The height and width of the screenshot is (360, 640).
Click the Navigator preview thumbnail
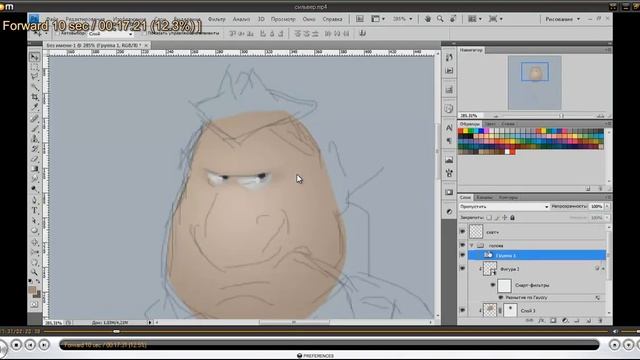[535, 83]
